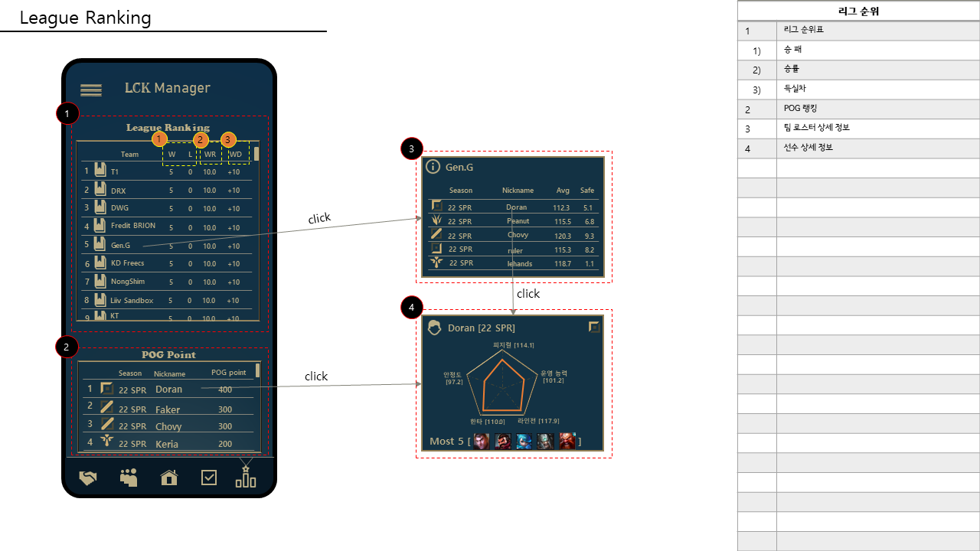Select Faker in POG Point list
The image size is (980, 551).
pos(168,409)
